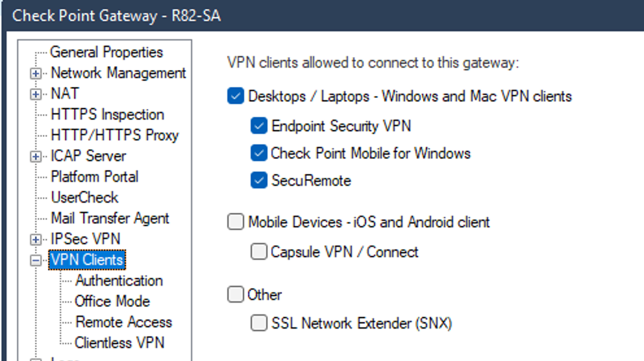Viewport: 644px width, 361px height.
Task: Check the Capsule VPN / Connect option
Action: (259, 251)
